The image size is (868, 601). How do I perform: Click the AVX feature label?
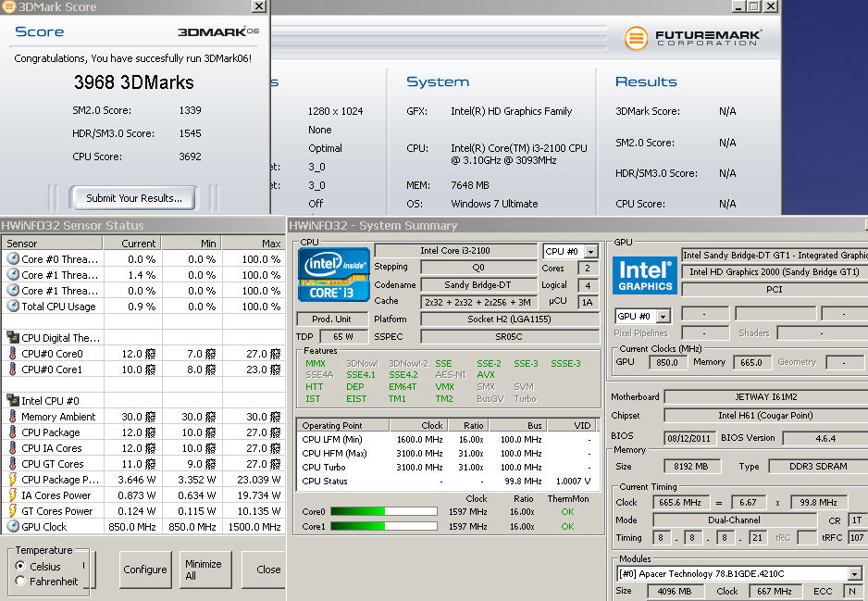(x=486, y=374)
